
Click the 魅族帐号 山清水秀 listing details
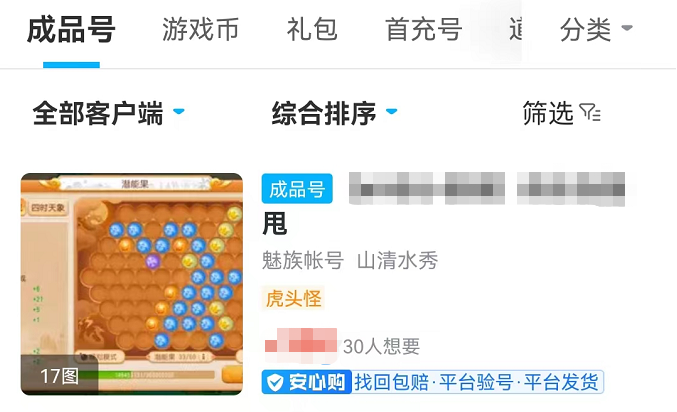tap(350, 260)
